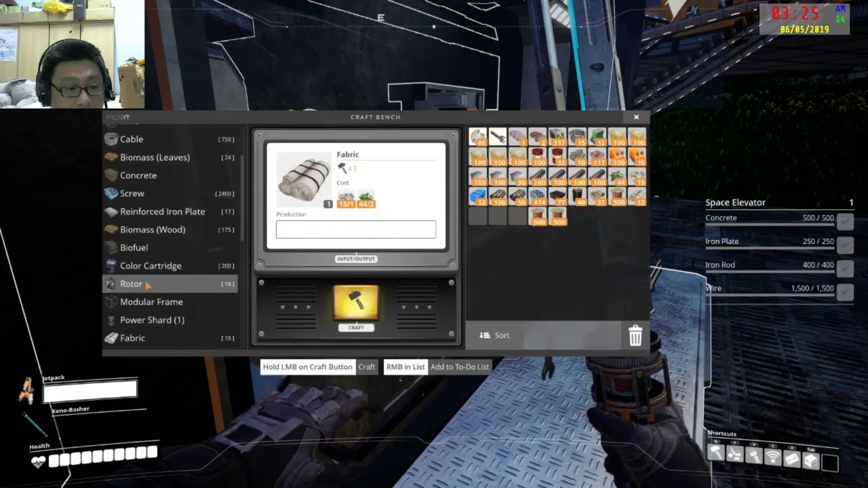The width and height of the screenshot is (868, 488).
Task: Click the Sort inventory button
Action: (494, 335)
